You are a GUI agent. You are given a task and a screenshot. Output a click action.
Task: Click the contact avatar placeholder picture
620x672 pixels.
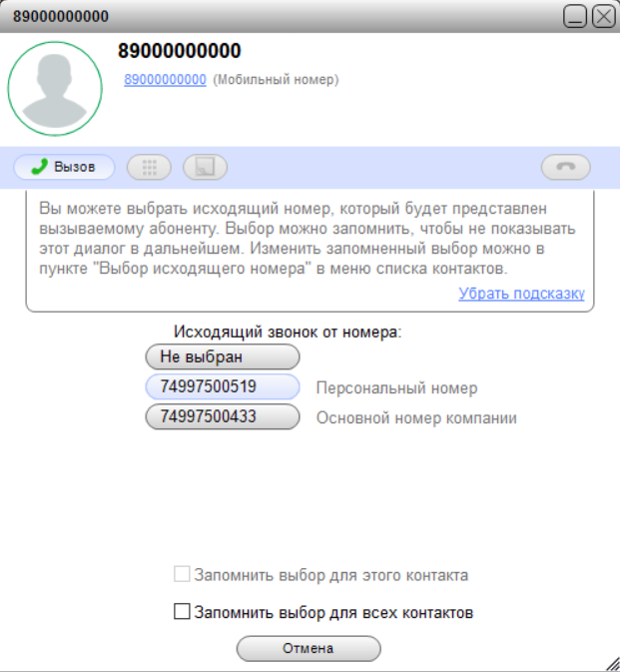click(x=55, y=89)
